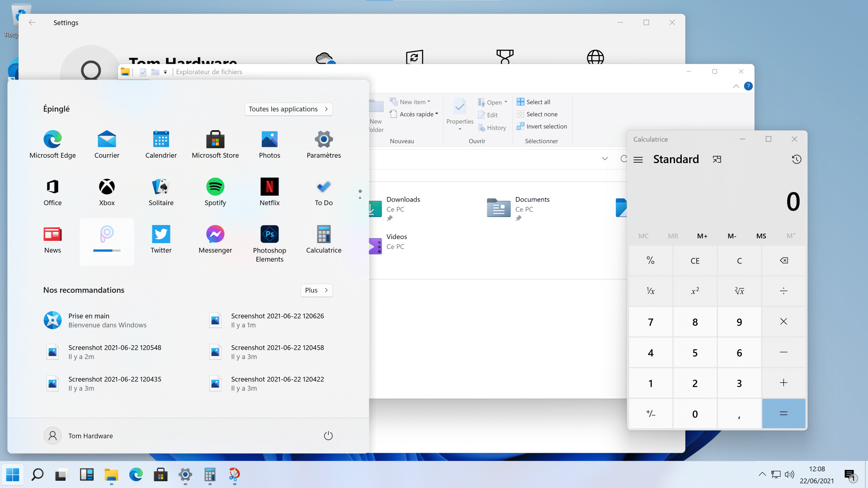Launch Photos from pinned apps
The height and width of the screenshot is (488, 868).
(269, 145)
